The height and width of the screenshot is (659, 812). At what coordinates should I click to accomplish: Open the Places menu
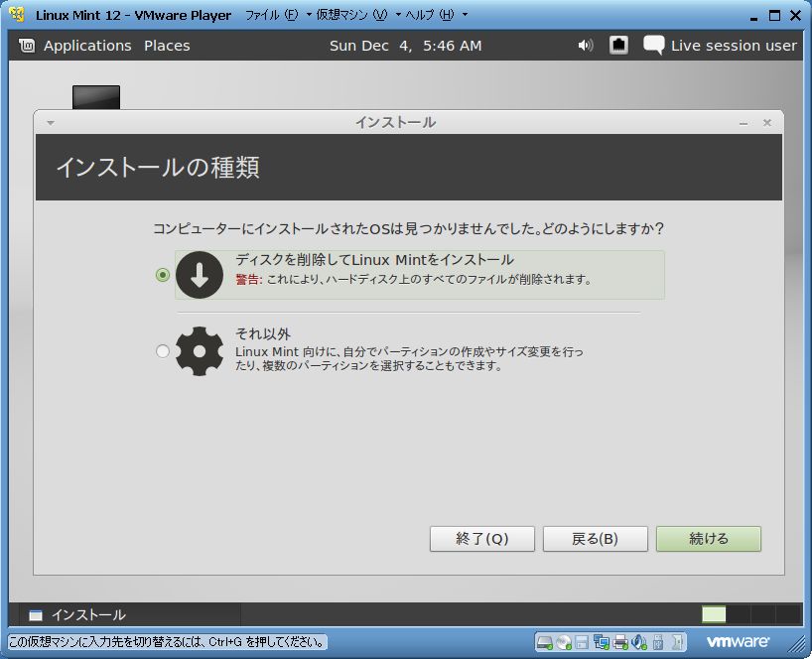click(x=167, y=46)
